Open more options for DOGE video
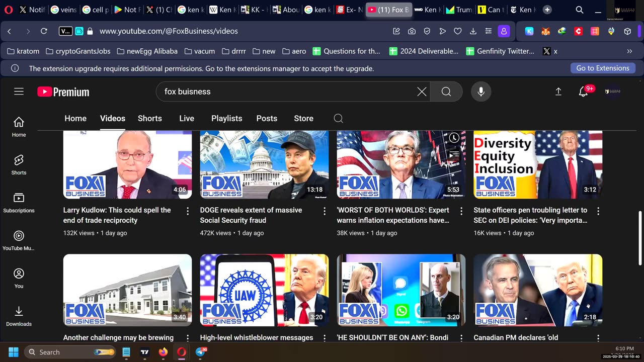Screen dimensions: 644x362 pos(325,211)
